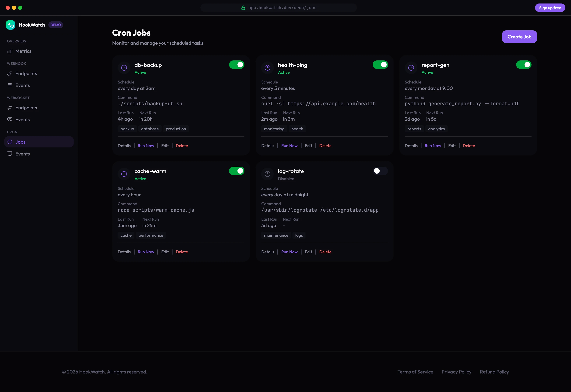Click the Metrics bar chart icon

10,51
